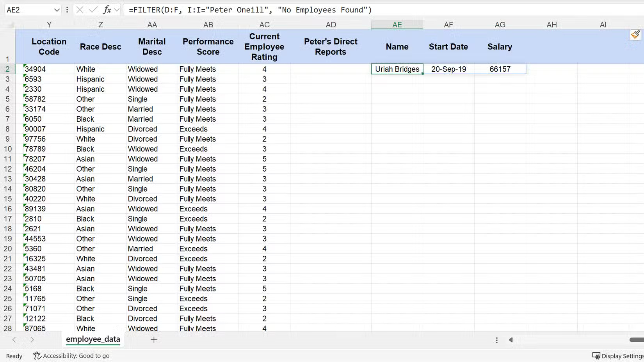
Task: Click the Display Settings label
Action: pyautogui.click(x=622, y=356)
